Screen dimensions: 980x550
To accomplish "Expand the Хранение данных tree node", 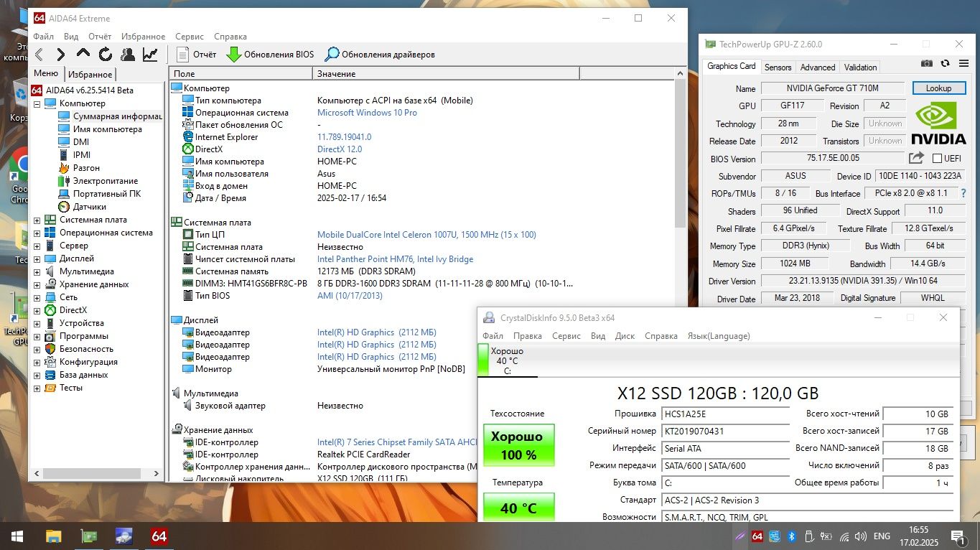I will point(37,284).
